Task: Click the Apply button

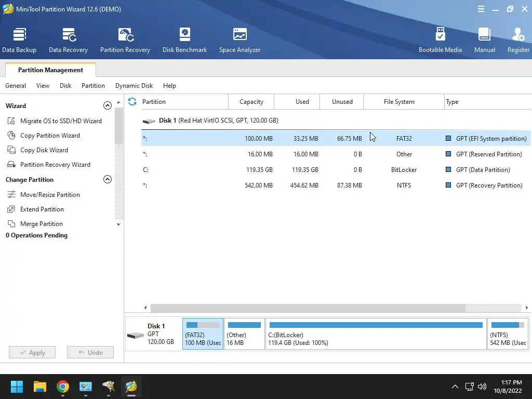Action: [32, 353]
